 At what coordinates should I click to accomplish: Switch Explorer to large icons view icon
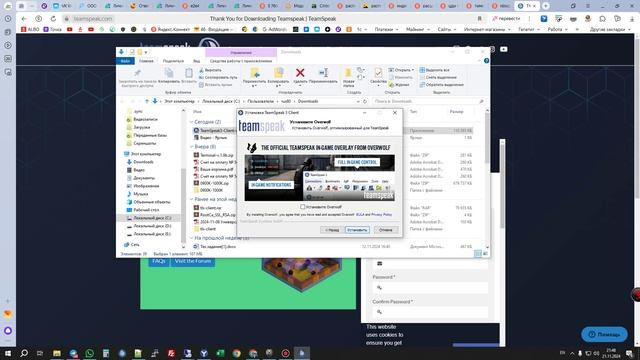tap(485, 254)
